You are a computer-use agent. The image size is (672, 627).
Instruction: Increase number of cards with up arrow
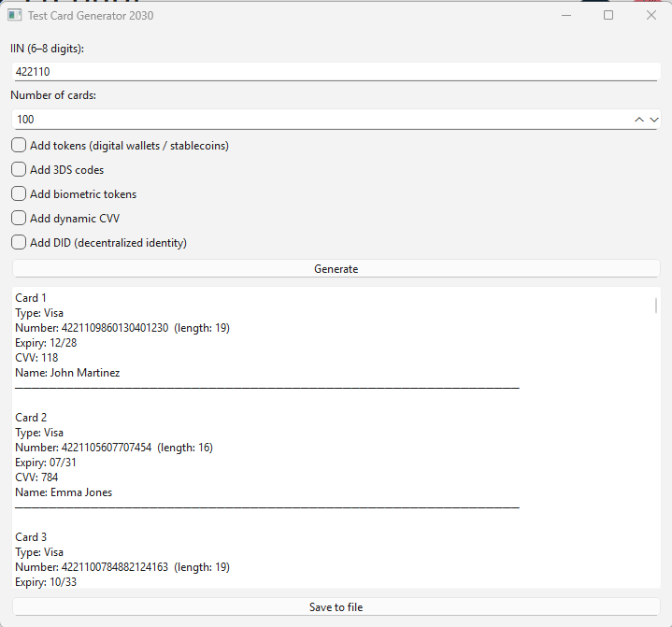click(x=639, y=120)
